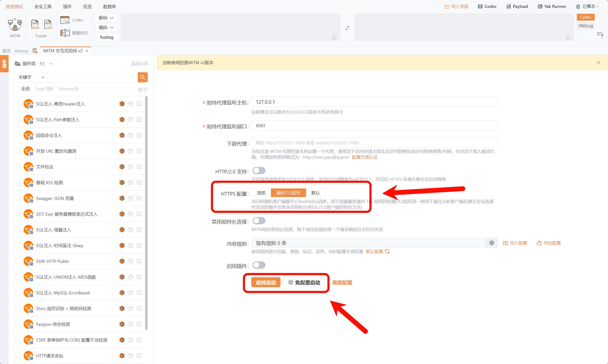Open the 关键字 search type dropdown
Image resolution: width=608 pixels, height=364 pixels.
(x=31, y=77)
